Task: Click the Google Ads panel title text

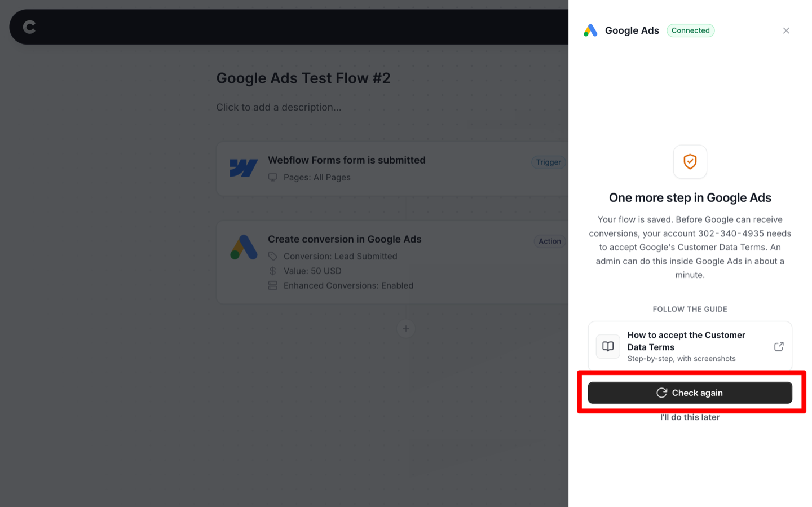Action: pos(632,30)
